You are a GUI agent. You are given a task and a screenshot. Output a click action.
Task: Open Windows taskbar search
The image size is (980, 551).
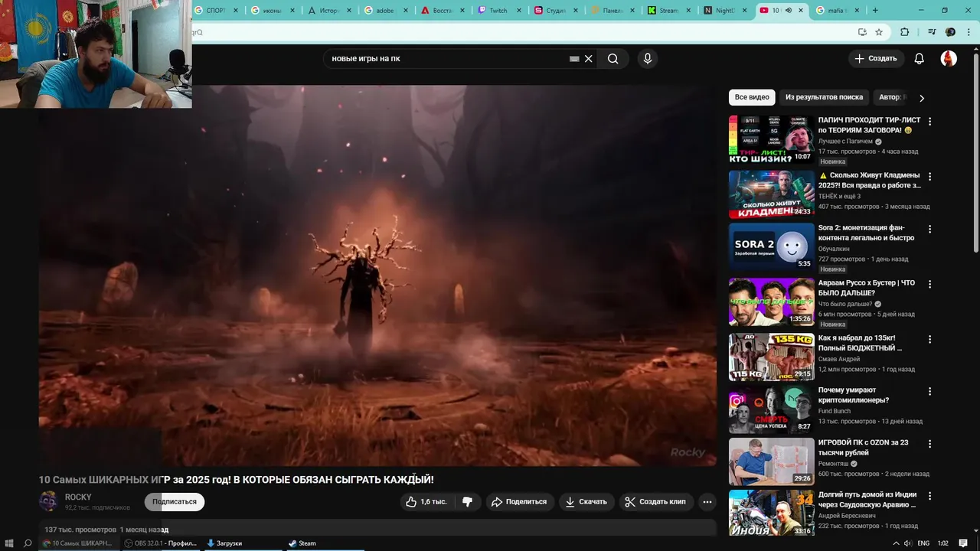click(x=28, y=543)
